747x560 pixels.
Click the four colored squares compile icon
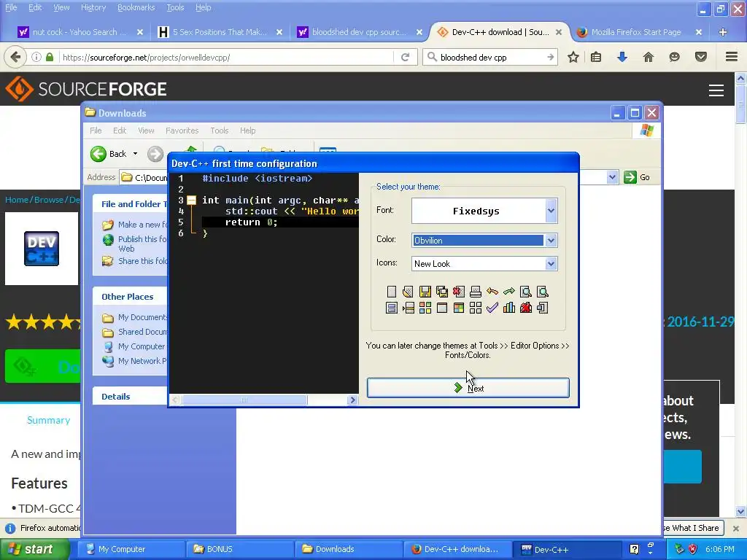[425, 308]
